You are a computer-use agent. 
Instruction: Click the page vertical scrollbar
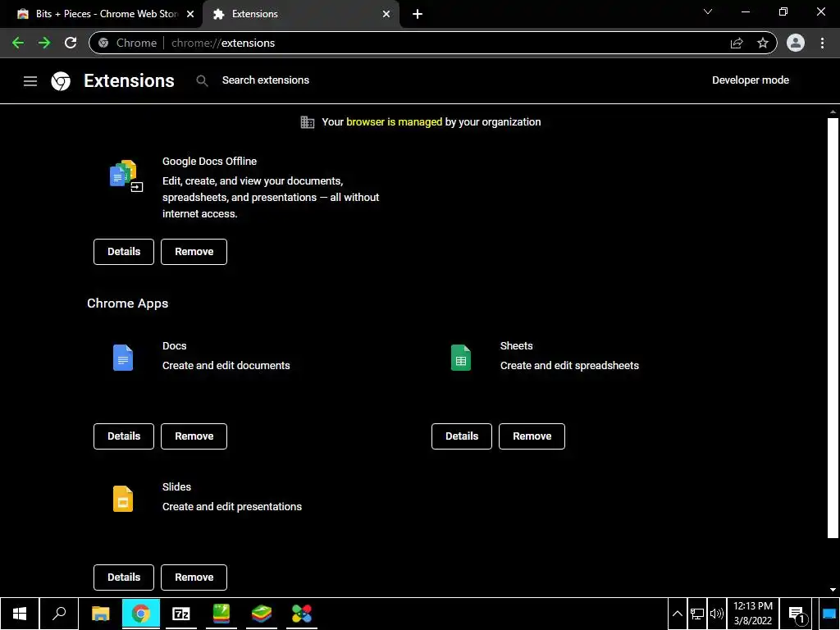pyautogui.click(x=833, y=326)
